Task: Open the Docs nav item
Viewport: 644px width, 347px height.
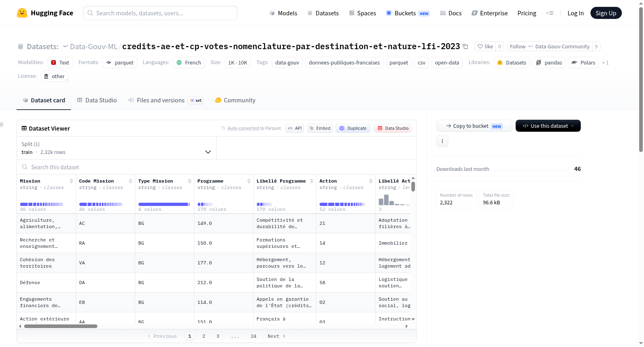Action: pyautogui.click(x=450, y=13)
